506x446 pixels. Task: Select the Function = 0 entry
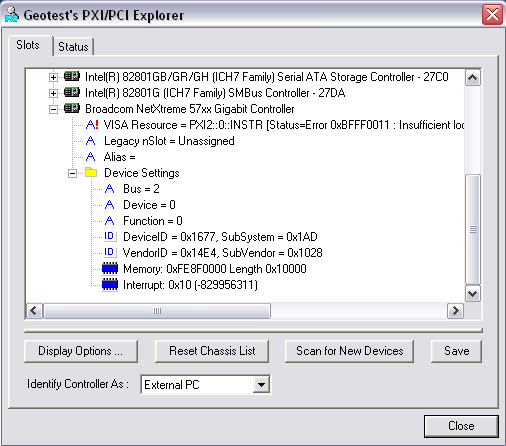[x=153, y=221]
